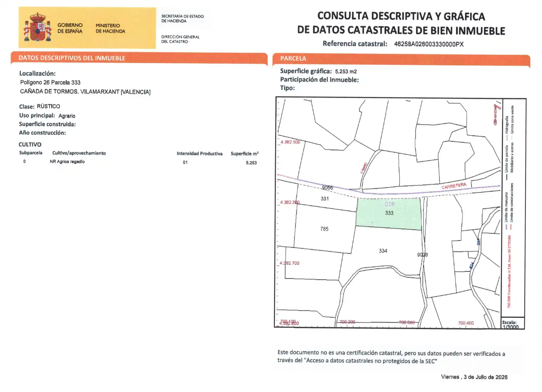
Task: Click the 'Superficie construida:' label
Action: 47,124
